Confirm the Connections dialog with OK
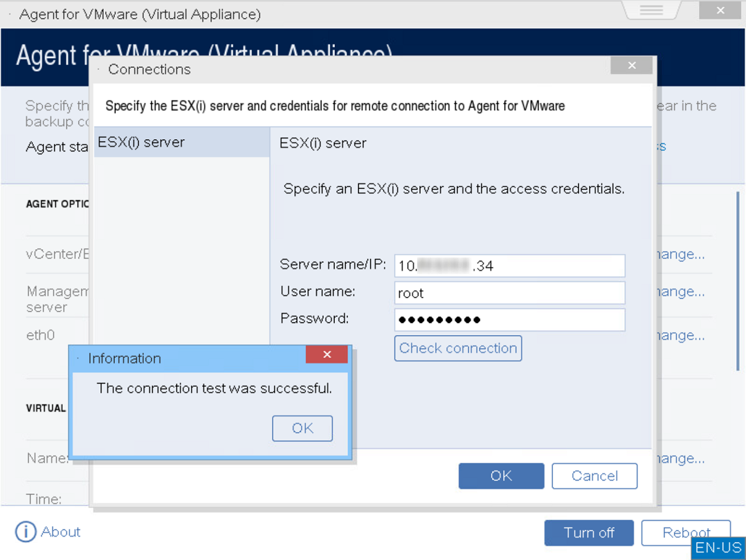 coord(501,476)
